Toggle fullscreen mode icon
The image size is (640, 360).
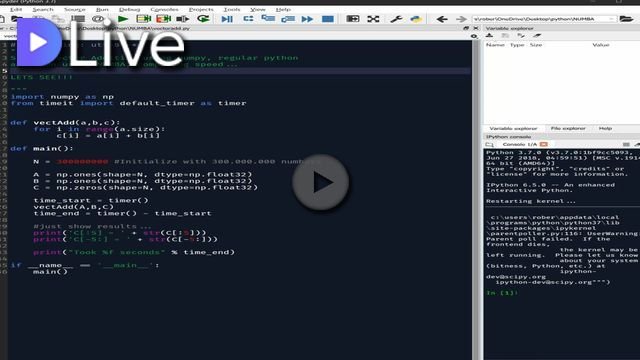tap(373, 19)
